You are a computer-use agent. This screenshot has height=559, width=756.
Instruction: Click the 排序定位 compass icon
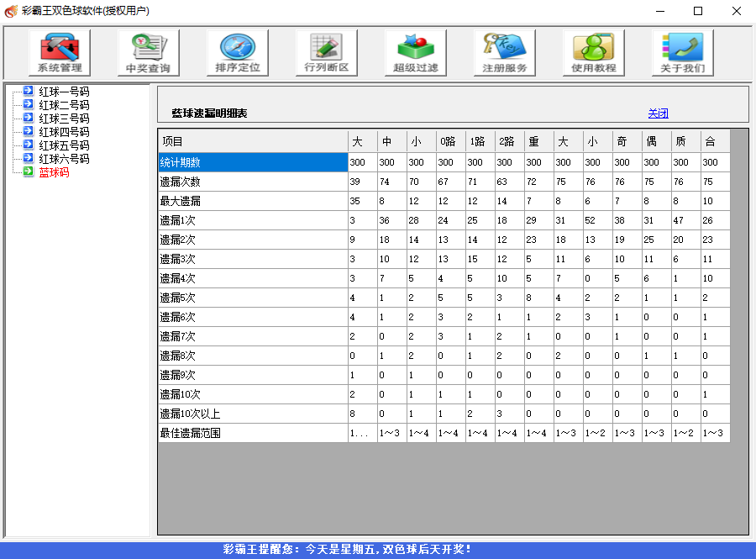238,53
